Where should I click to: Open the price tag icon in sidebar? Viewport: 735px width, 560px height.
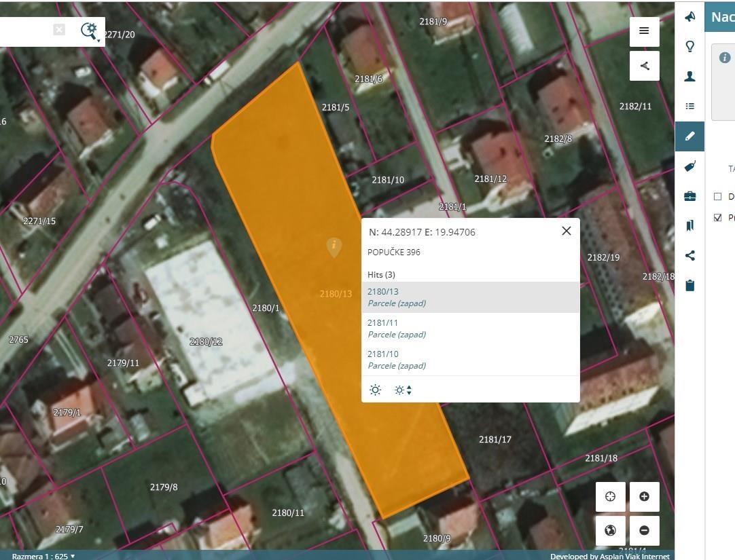pyautogui.click(x=689, y=166)
